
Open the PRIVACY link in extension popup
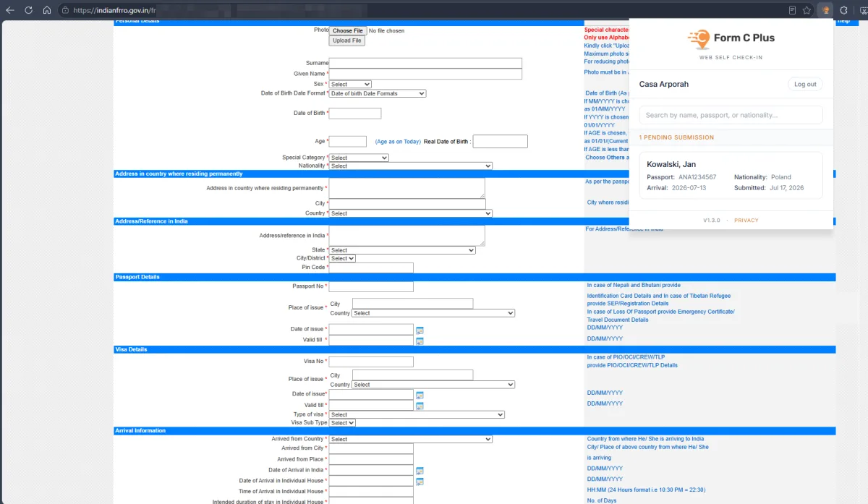[x=746, y=220]
